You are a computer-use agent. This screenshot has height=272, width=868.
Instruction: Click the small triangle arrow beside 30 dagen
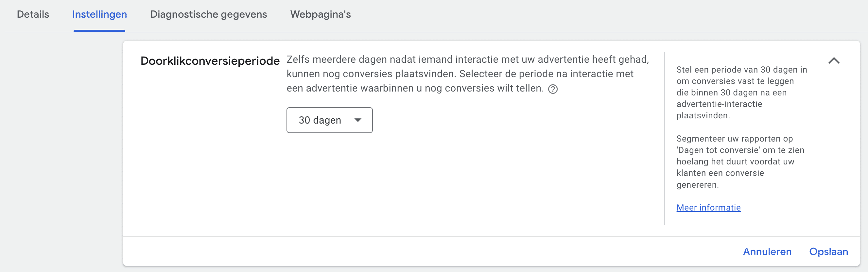[358, 120]
